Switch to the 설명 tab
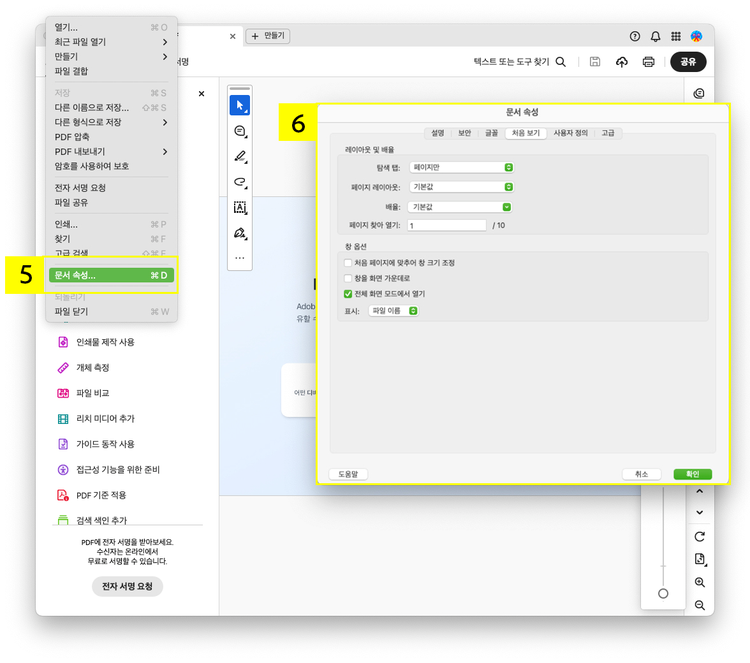 (438, 133)
